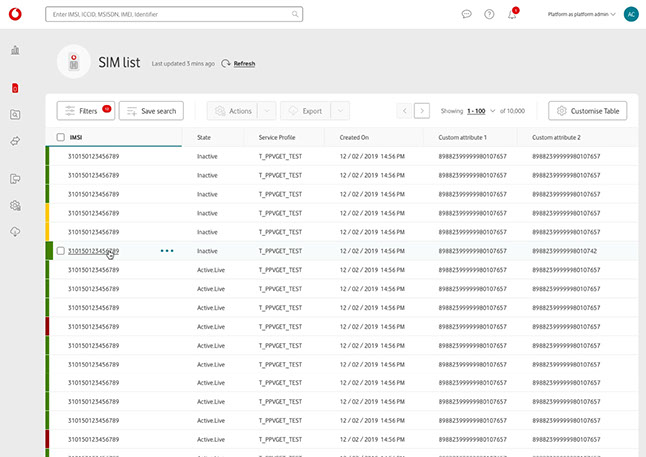Open the dashboard chart icon in sidebar
The image size is (646, 457).
[15, 50]
